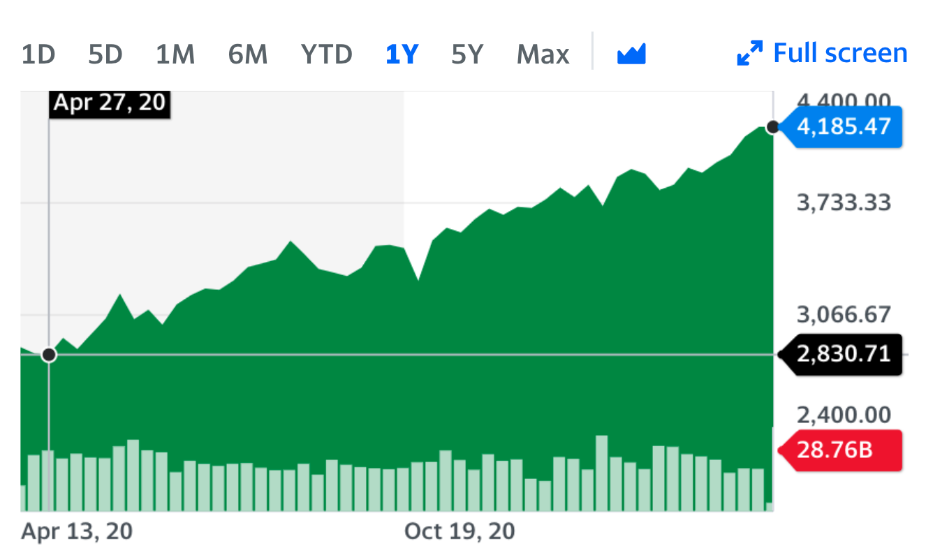This screenshot has width=926, height=560.
Task: Click the Oct 19, 20 axis label
Action: [x=460, y=532]
